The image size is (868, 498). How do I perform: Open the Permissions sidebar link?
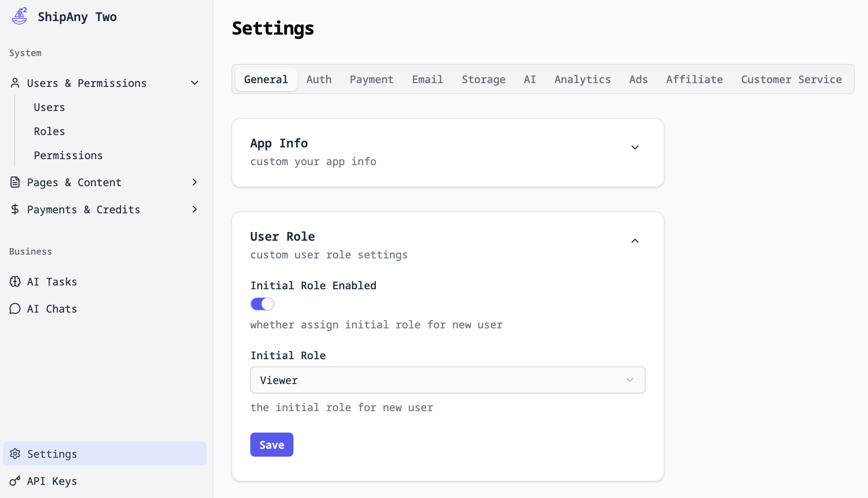click(x=68, y=155)
